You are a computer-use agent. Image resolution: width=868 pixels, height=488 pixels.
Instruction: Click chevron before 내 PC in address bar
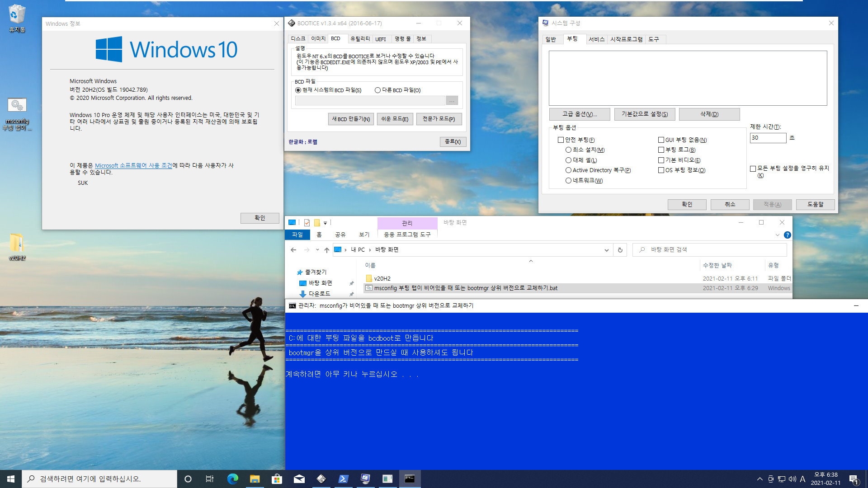click(346, 250)
